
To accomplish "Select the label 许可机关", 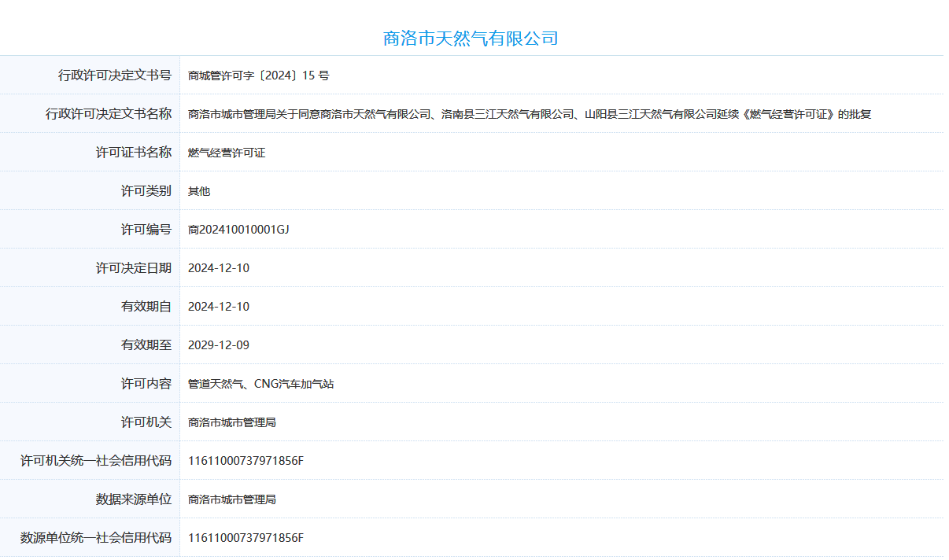I will click(x=146, y=422).
